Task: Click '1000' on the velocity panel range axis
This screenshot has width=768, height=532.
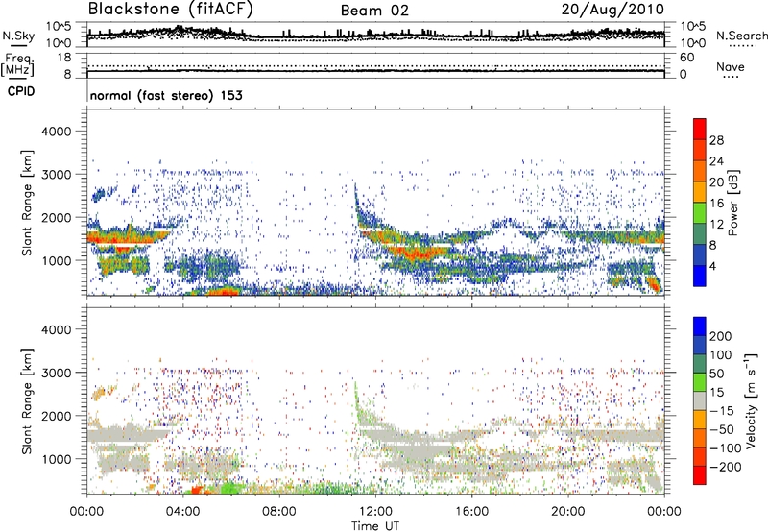Action: 56,459
